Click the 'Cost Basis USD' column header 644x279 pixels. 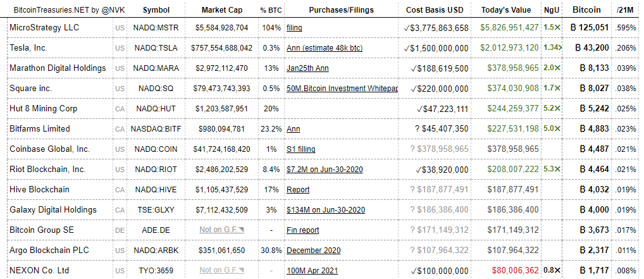[435, 11]
